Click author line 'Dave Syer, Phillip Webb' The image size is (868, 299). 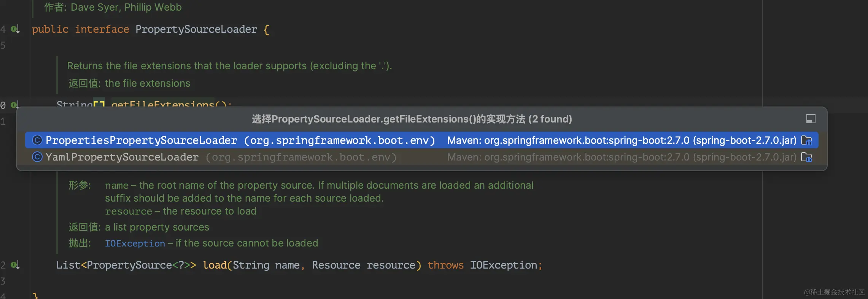pyautogui.click(x=126, y=7)
